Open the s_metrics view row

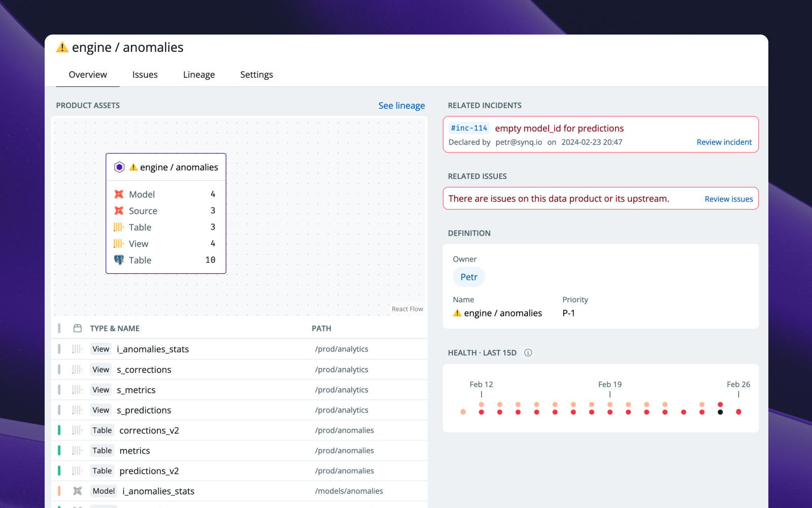[239, 390]
